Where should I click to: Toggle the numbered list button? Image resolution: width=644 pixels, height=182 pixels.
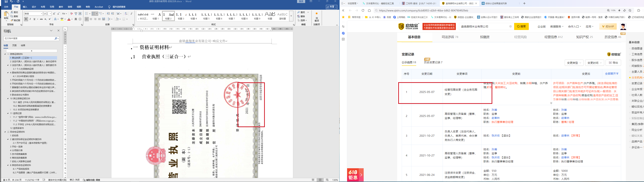pos(94,14)
